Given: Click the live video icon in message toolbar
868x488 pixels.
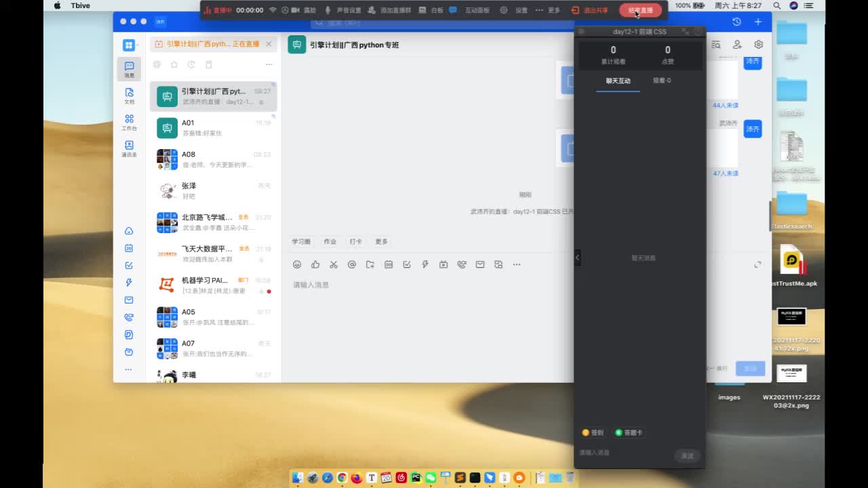Looking at the screenshot, I should (x=443, y=264).
